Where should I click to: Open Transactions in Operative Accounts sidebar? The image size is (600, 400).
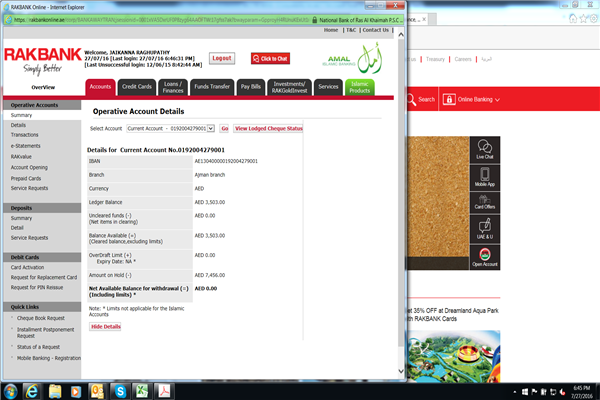(x=24, y=135)
